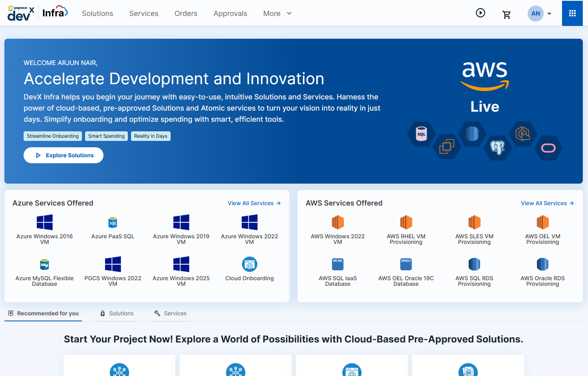The width and height of the screenshot is (588, 376).
Task: Choose Azure Windows 2019 VM icon
Action: 181,222
